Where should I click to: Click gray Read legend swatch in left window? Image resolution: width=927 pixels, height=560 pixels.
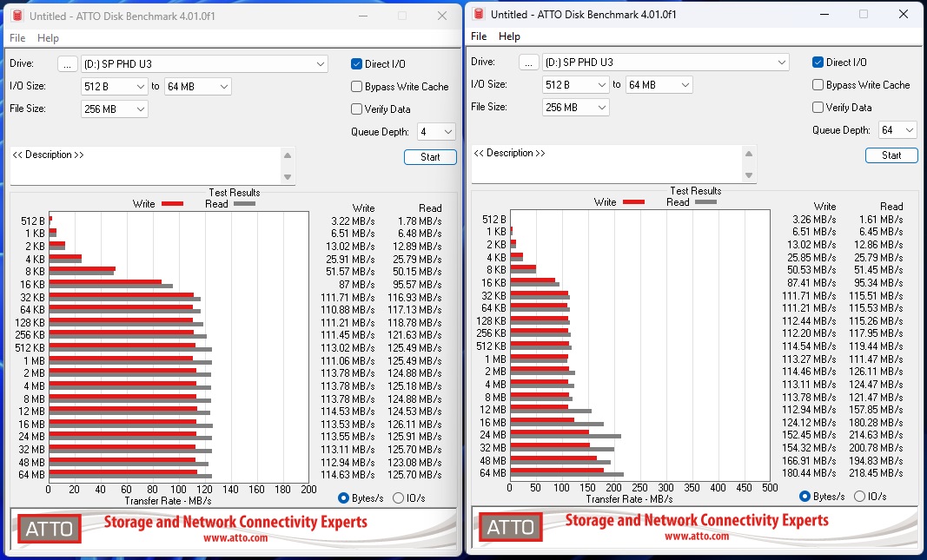pos(244,204)
